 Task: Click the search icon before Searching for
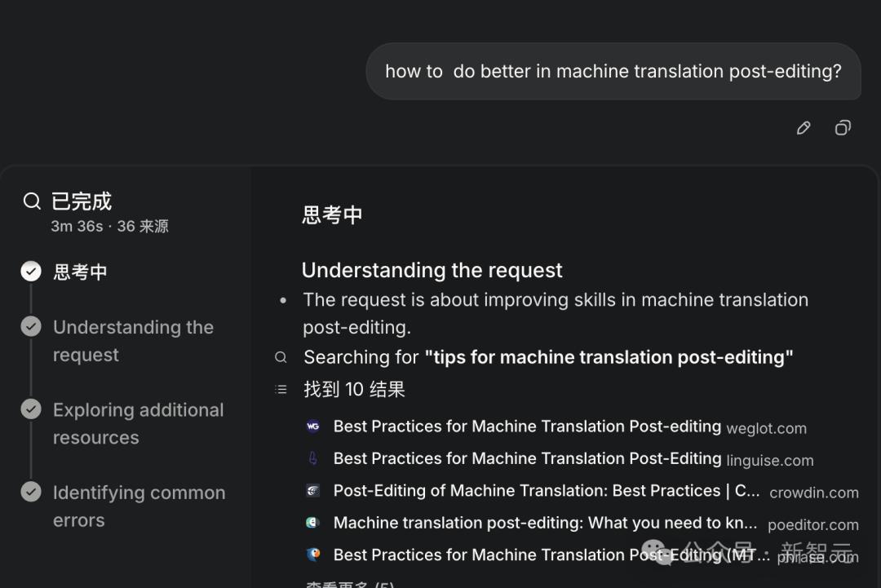tap(281, 357)
